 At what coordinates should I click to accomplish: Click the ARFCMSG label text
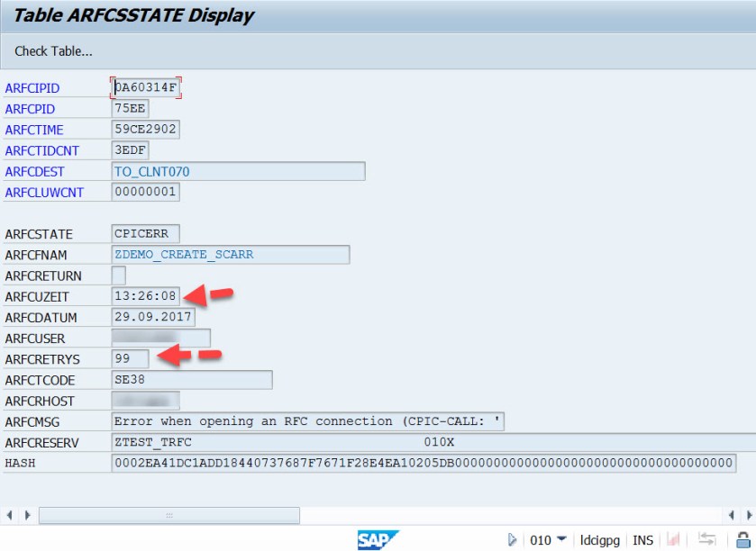[x=32, y=422]
